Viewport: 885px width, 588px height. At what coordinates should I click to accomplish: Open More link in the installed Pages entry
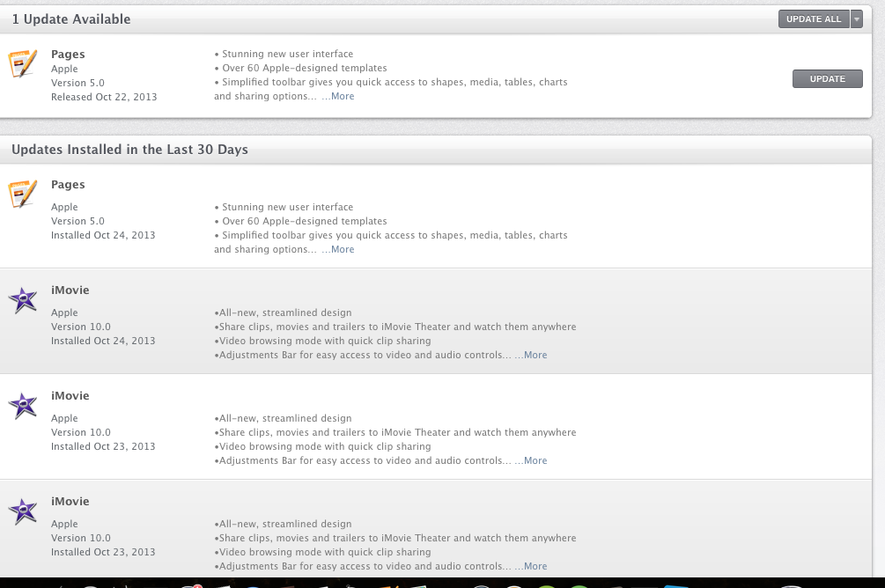click(x=338, y=249)
